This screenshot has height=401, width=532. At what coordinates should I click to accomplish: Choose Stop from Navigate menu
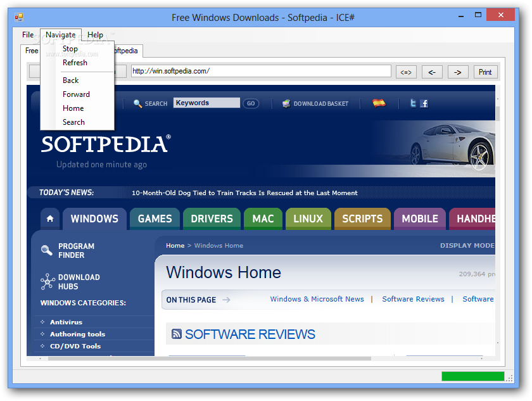click(x=70, y=49)
